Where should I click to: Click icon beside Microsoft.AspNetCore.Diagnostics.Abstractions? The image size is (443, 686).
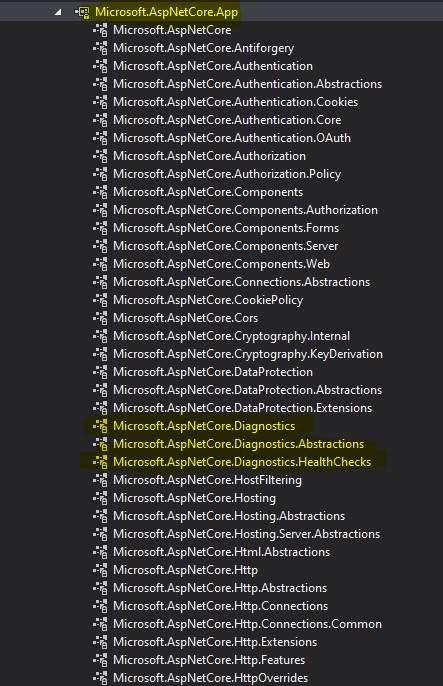pos(100,444)
